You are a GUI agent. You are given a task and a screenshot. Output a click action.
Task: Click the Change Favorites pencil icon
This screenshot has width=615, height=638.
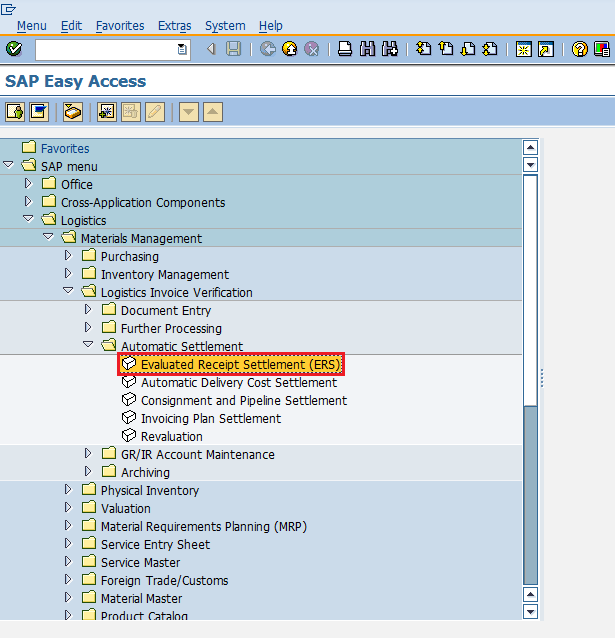point(155,112)
